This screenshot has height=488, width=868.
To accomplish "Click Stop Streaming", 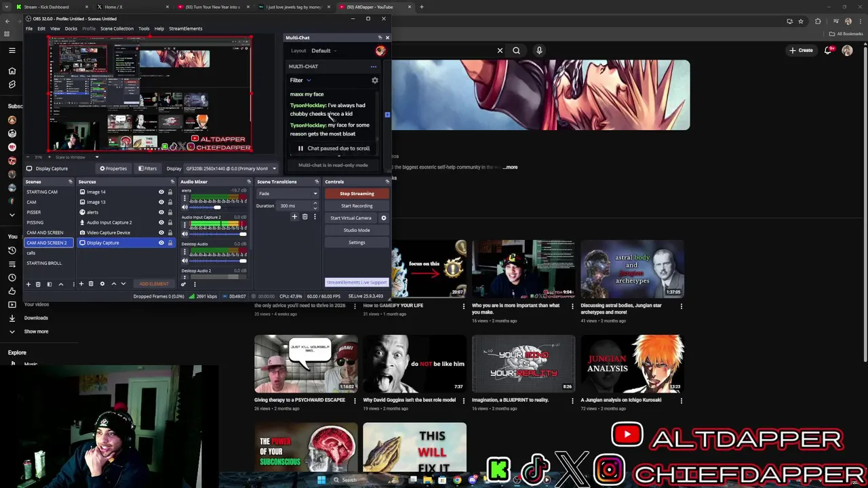I will pyautogui.click(x=357, y=193).
